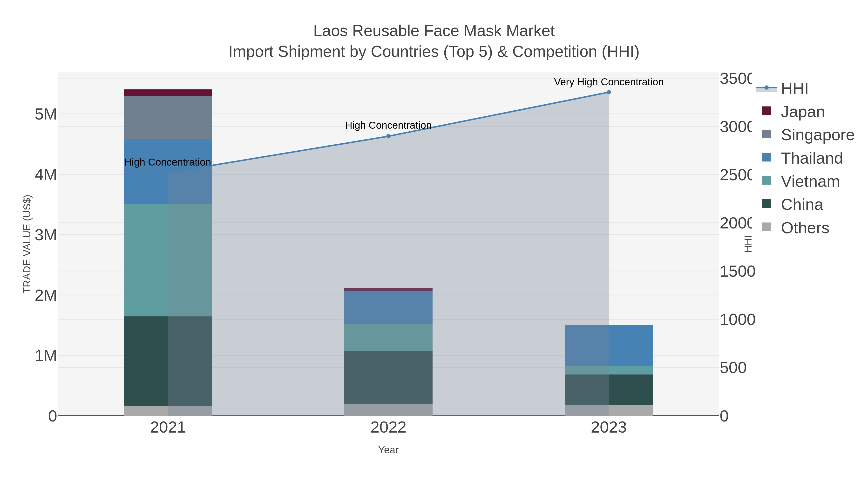868x488 pixels.
Task: Click the 1500 HHI axis tick label
Action: click(737, 271)
